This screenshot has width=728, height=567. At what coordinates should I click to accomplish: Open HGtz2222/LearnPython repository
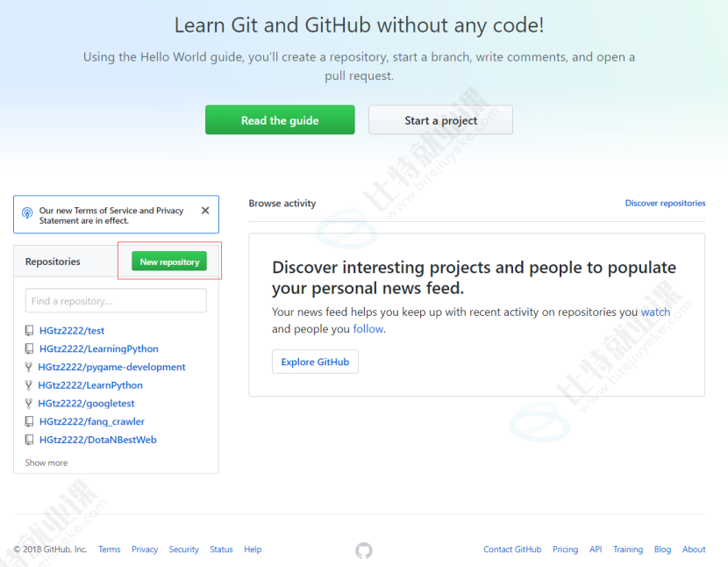[x=90, y=384]
